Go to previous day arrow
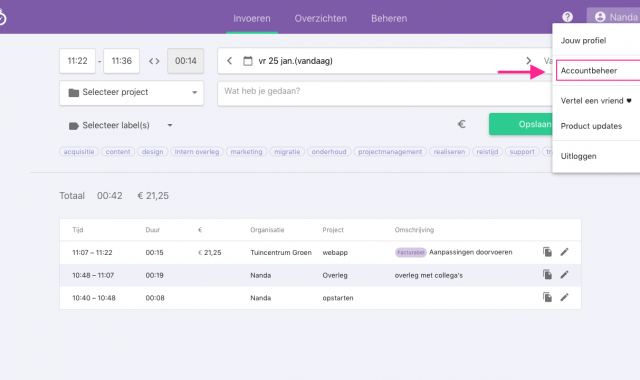 (229, 61)
